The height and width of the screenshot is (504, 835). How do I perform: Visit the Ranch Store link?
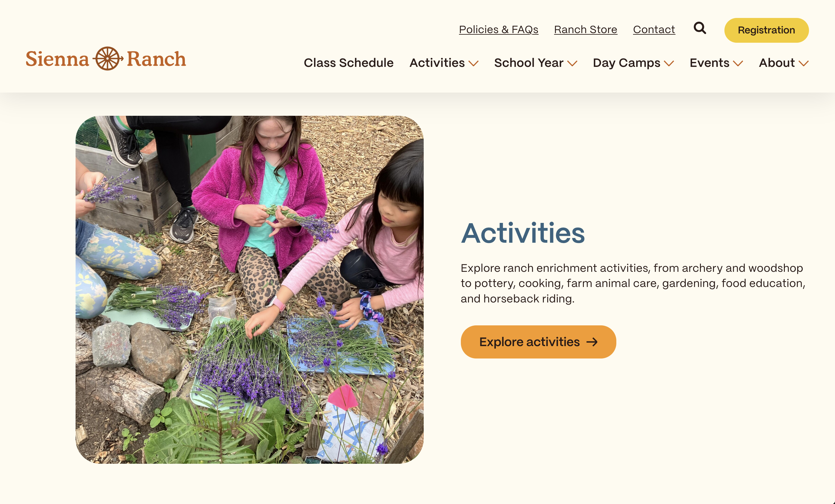[x=586, y=29]
